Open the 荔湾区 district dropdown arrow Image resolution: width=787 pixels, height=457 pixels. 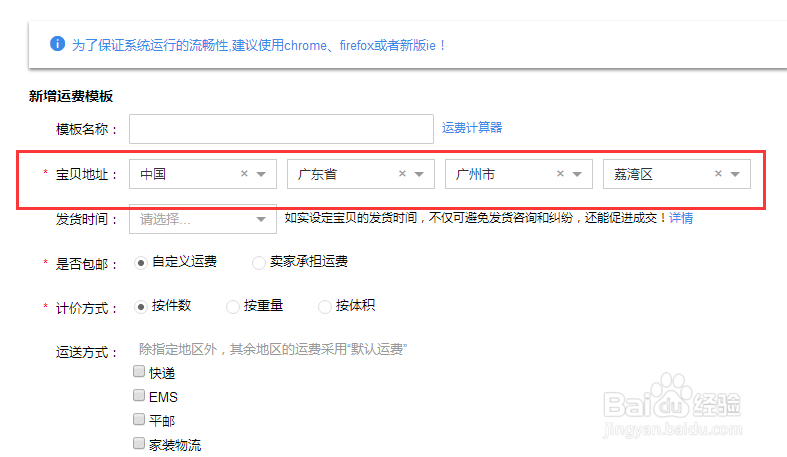click(735, 174)
